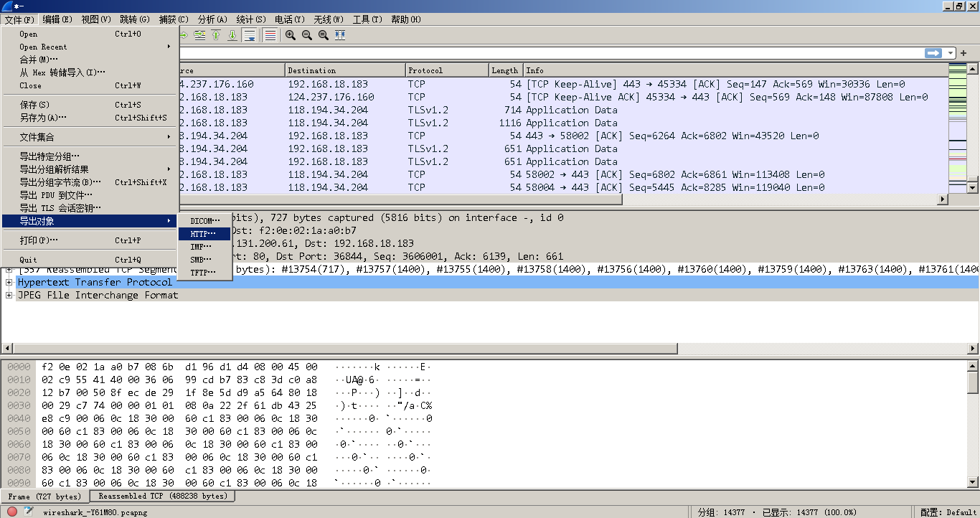Click 导出 TLS 会话密钥… menu entry
This screenshot has height=518, width=980.
click(x=90, y=208)
